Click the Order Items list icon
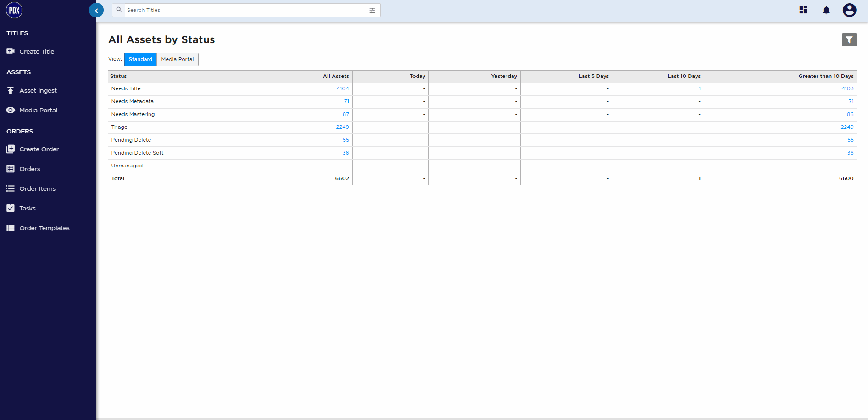The width and height of the screenshot is (868, 420). (x=11, y=188)
